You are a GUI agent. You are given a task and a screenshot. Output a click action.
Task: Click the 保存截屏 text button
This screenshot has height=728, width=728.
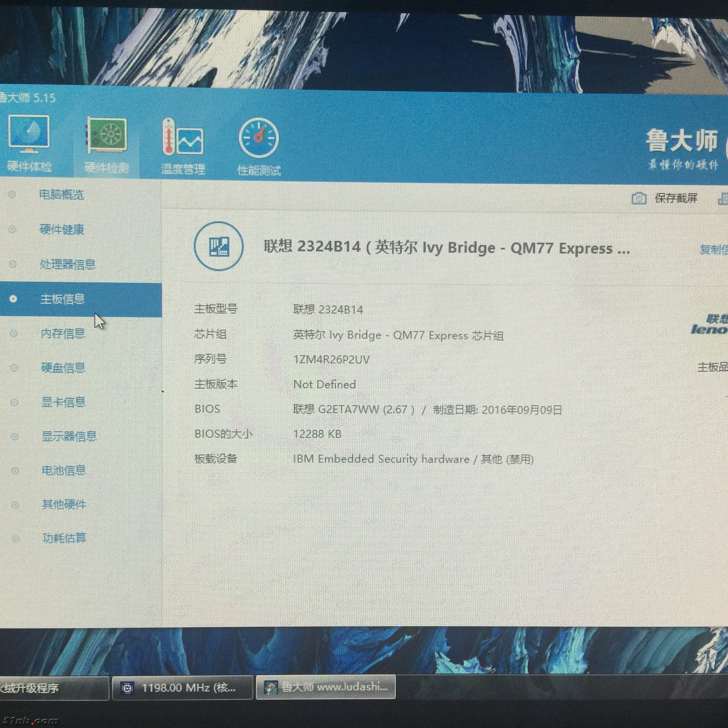(676, 198)
